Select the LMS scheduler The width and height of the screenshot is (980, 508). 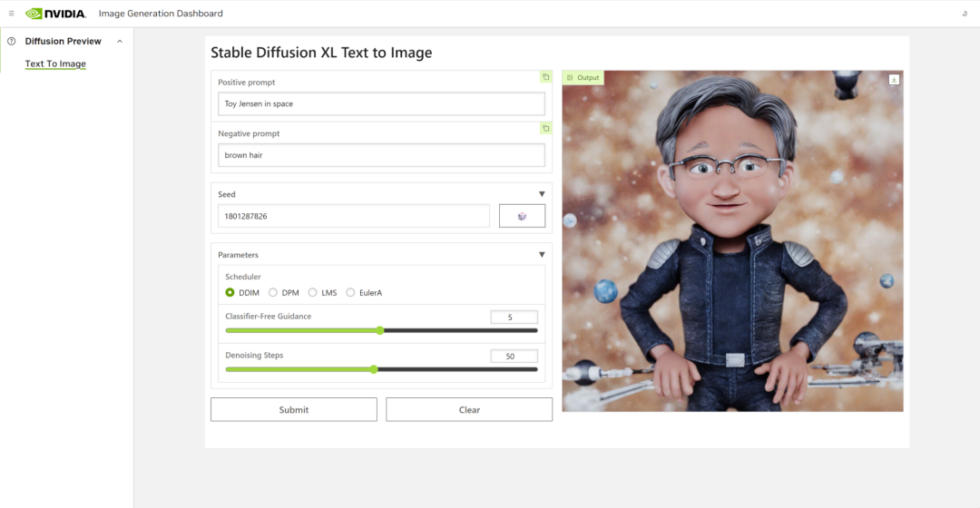(x=313, y=293)
